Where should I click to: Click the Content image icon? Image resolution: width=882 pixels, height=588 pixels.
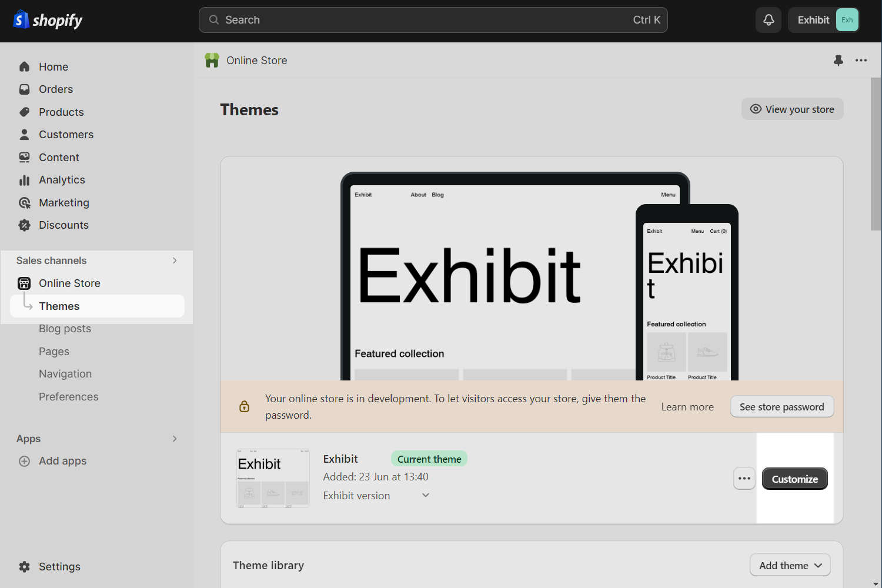click(24, 157)
